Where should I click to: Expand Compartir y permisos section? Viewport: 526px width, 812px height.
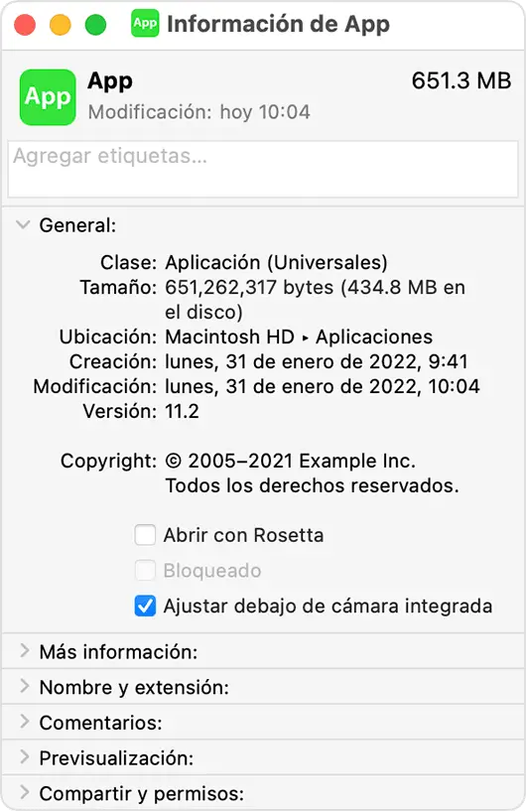(x=24, y=793)
